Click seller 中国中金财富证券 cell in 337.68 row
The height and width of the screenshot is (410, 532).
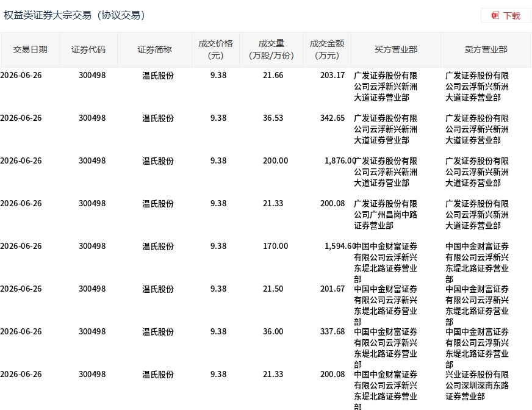[477, 348]
